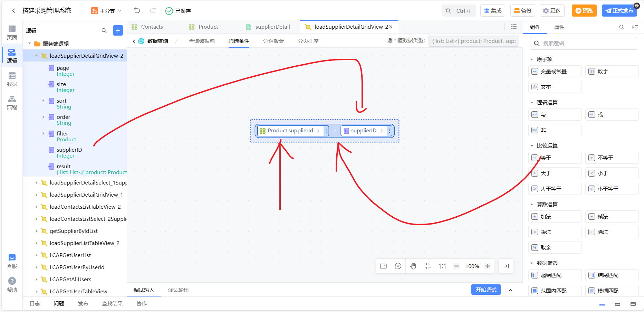Image resolution: width=644 pixels, height=312 pixels.
Task: Collapse the debug panel chevron
Action: click(510, 290)
